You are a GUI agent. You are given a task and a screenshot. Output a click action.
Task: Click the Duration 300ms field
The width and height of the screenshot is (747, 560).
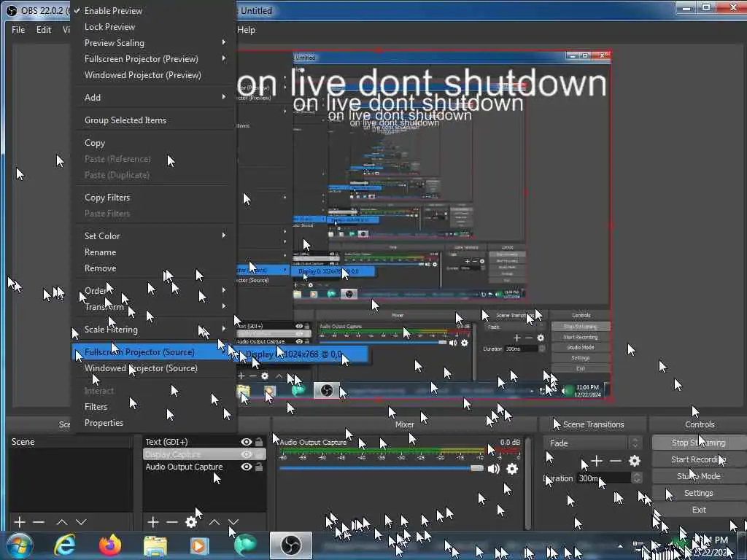pos(603,478)
